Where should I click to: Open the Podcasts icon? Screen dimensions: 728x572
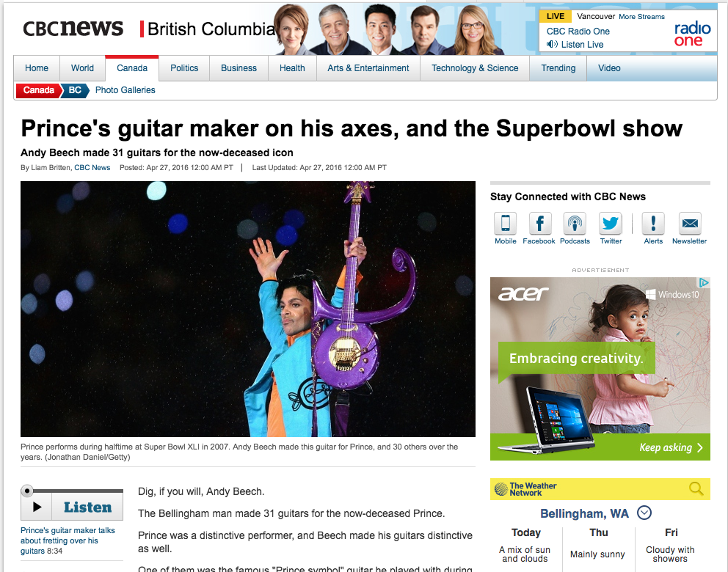(x=575, y=223)
